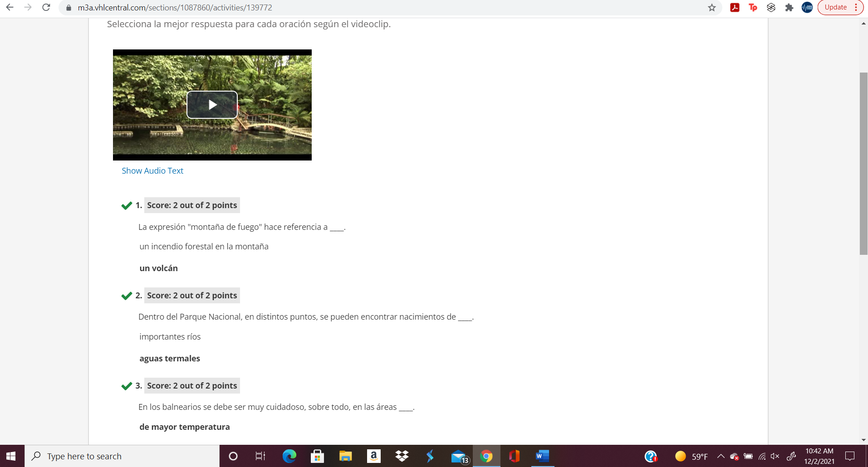Open the notification center
The image size is (868, 467).
click(x=850, y=456)
